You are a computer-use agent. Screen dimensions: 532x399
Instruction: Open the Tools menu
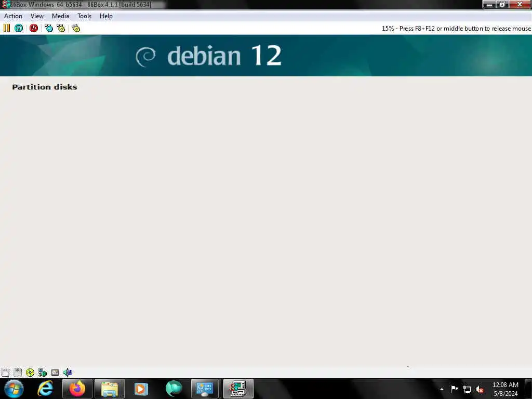[x=85, y=16]
